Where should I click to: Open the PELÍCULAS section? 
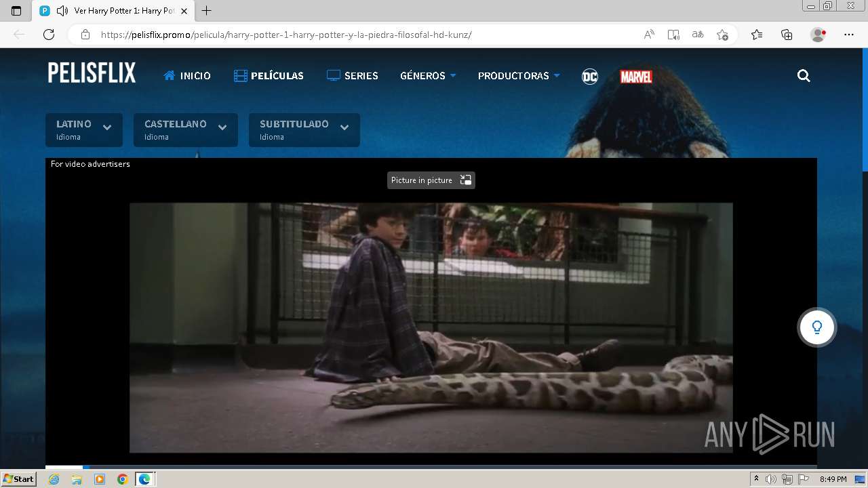[x=269, y=76]
